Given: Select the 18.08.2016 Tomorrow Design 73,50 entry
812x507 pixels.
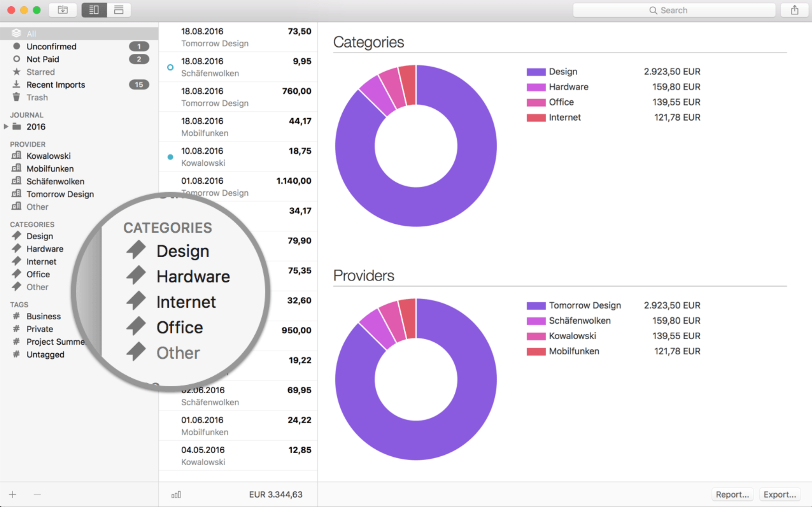Looking at the screenshot, I should click(238, 37).
